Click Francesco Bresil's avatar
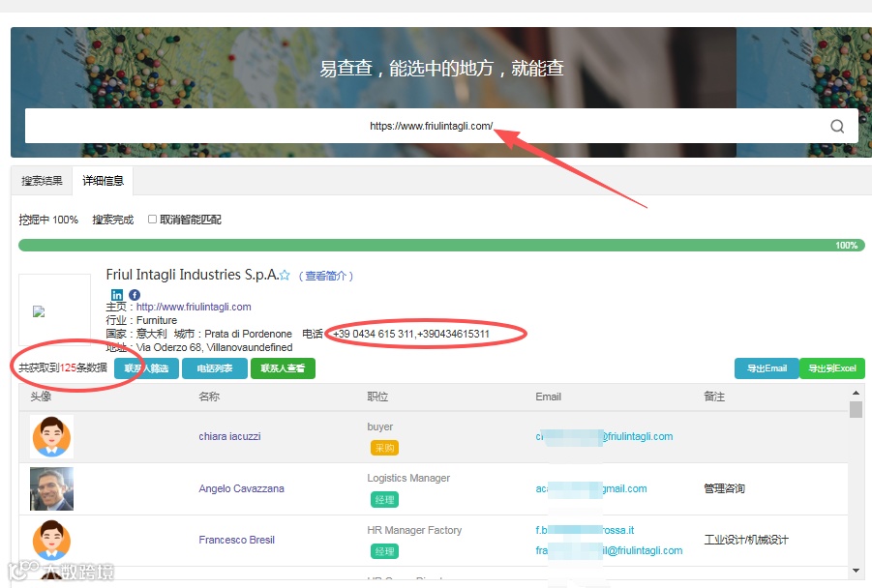Image resolution: width=872 pixels, height=588 pixels. (x=51, y=541)
